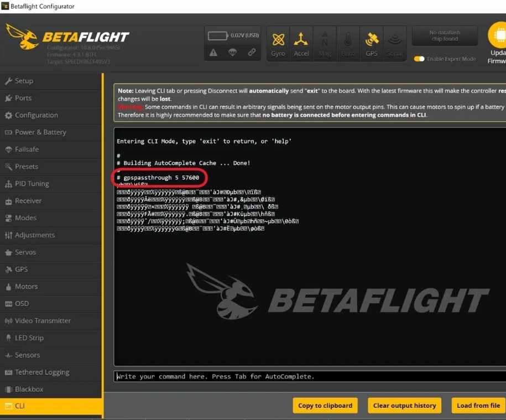Open the Presets tab

51,167
